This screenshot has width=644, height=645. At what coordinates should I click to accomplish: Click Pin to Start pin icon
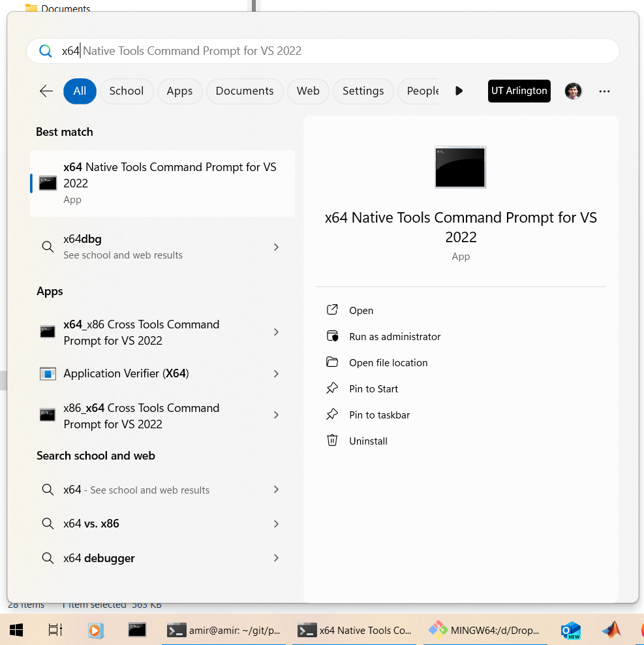332,388
